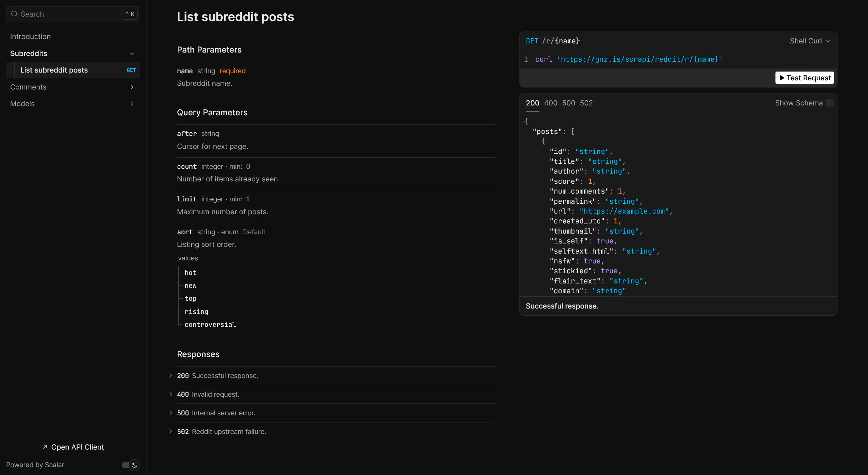Screen dimensions: 868x475
Task: Click the List subreddit posts heading
Action: coord(235,17)
